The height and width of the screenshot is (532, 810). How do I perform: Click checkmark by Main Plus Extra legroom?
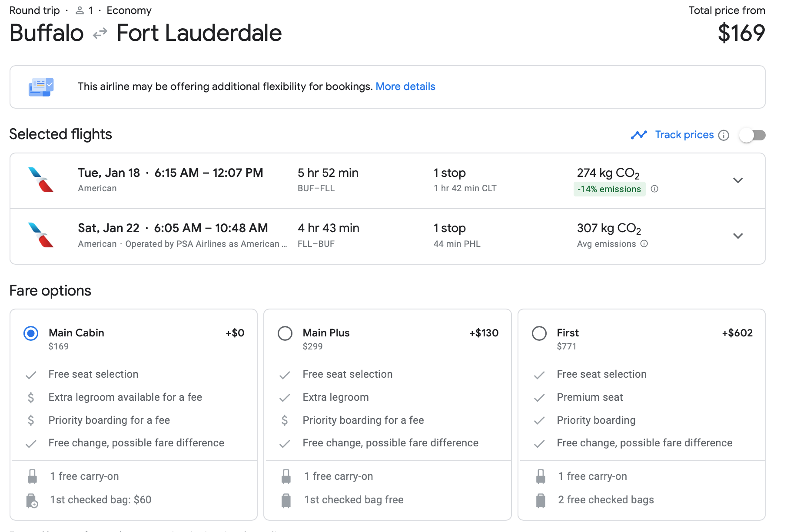(285, 398)
